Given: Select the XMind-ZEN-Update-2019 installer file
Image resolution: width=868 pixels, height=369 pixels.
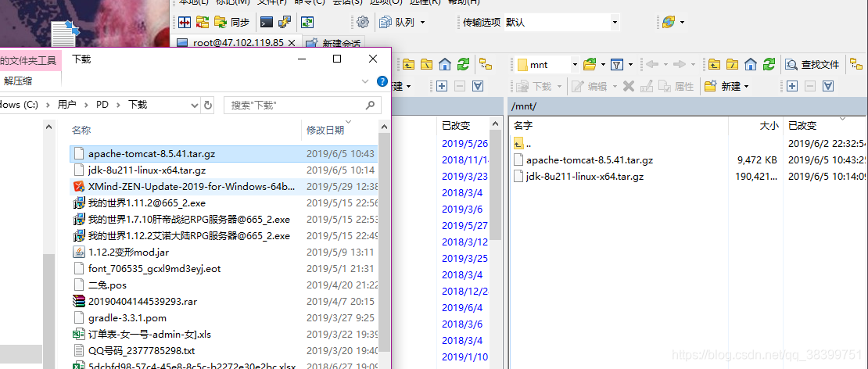Looking at the screenshot, I should (x=224, y=186).
